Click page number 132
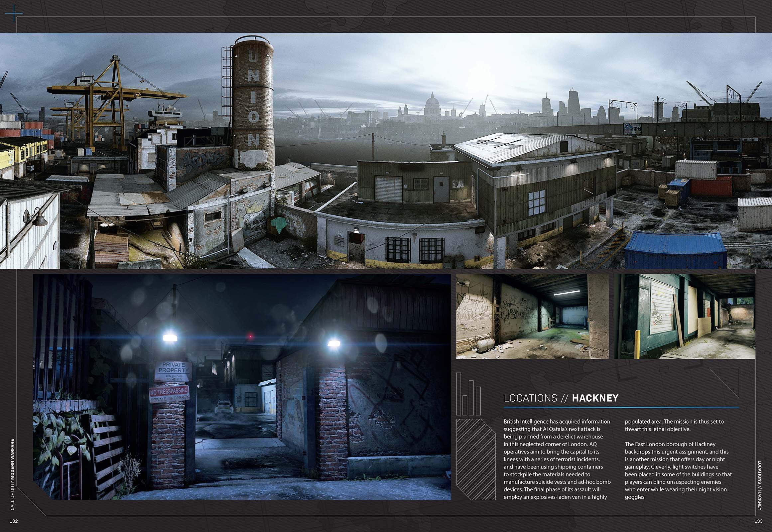 [x=14, y=521]
